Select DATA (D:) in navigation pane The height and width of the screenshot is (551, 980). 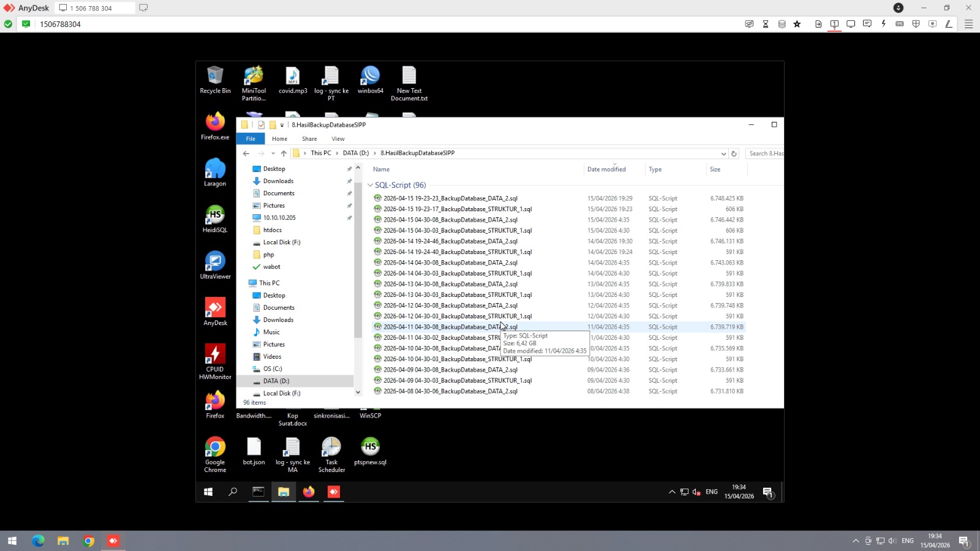tap(276, 381)
